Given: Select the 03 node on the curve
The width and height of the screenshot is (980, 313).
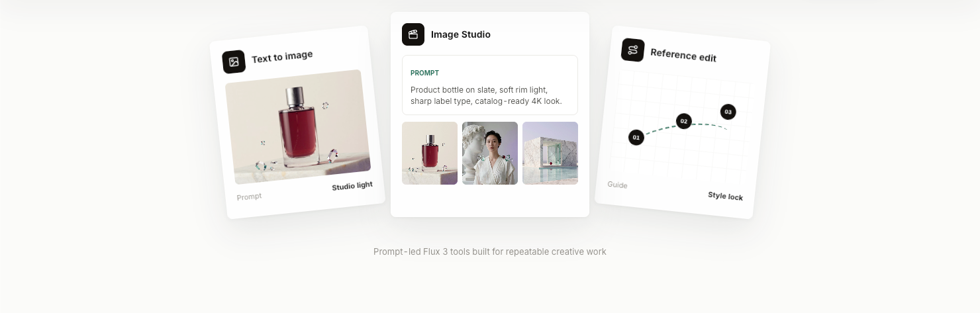Looking at the screenshot, I should pos(728,112).
